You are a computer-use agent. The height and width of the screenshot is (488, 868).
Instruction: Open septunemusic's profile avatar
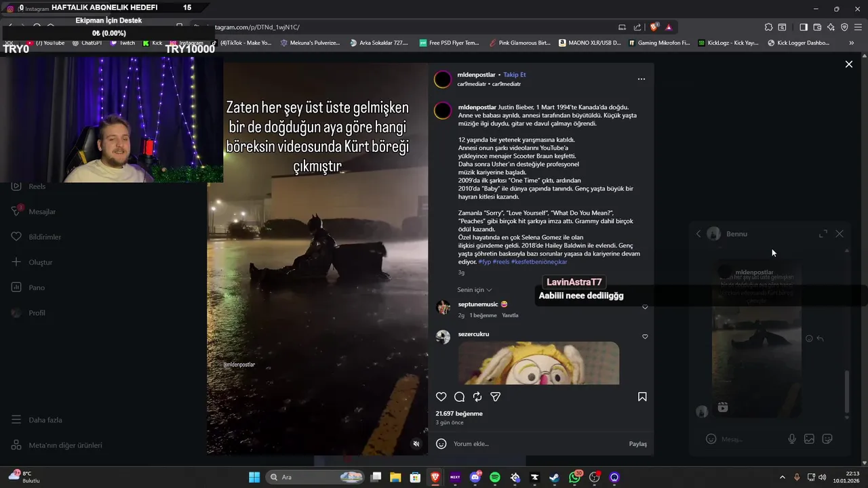[443, 308]
